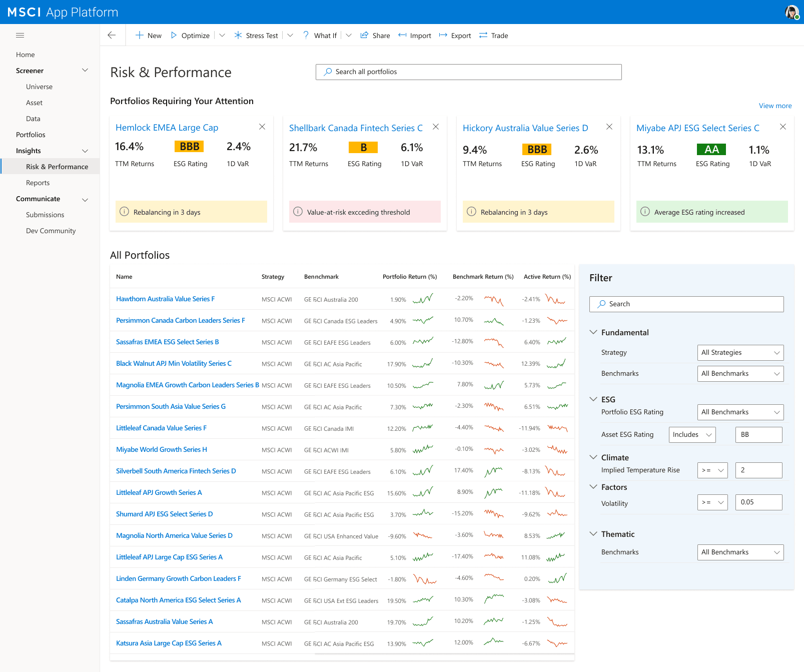Open the Thematic Benchmarks dropdown
The width and height of the screenshot is (804, 672).
[x=740, y=552]
